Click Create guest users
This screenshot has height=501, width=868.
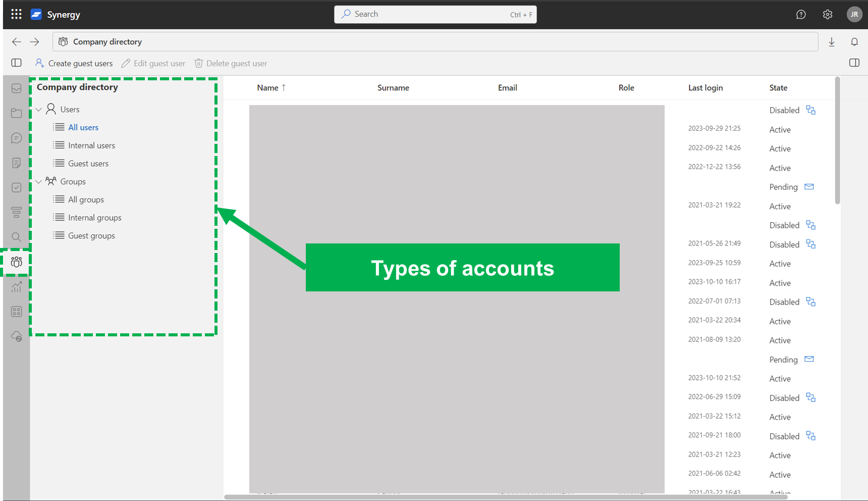click(74, 63)
